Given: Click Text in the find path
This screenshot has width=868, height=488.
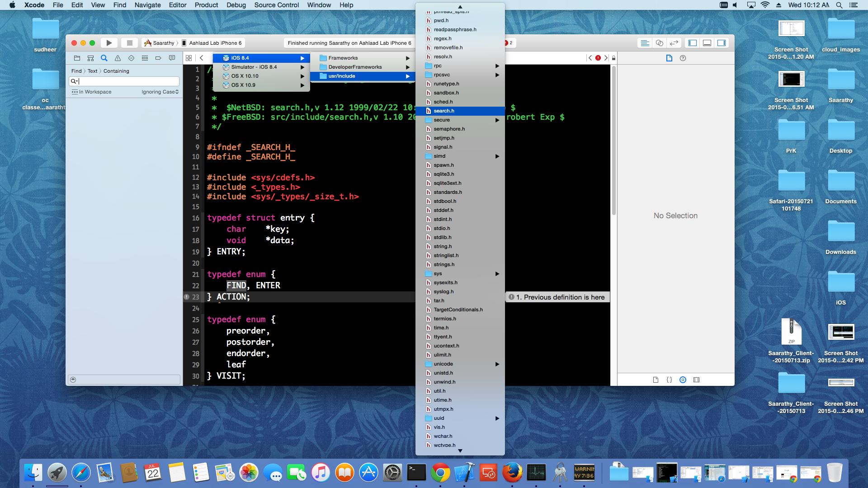Looking at the screenshot, I should [x=92, y=71].
